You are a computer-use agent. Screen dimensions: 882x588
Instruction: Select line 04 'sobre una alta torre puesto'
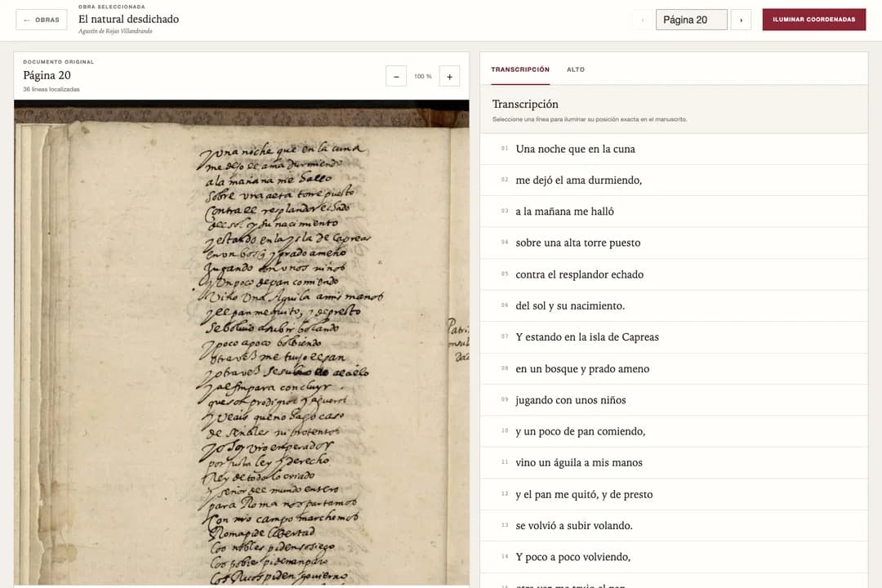(674, 243)
